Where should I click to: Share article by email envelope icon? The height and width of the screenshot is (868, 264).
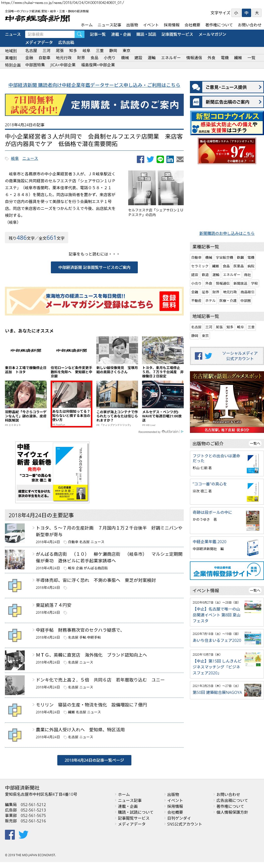(180, 159)
